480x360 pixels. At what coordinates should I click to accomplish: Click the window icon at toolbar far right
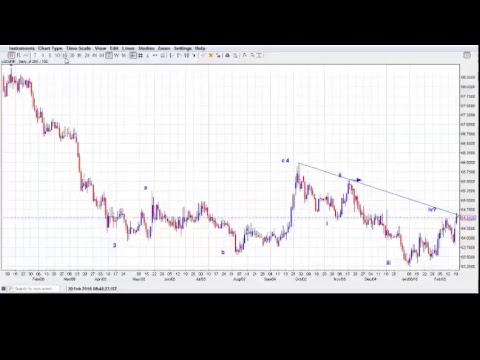467,55
